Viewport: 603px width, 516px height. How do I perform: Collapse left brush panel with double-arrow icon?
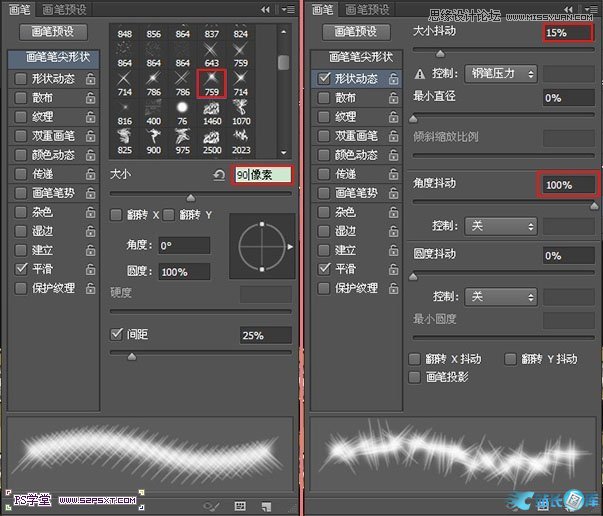click(x=264, y=10)
